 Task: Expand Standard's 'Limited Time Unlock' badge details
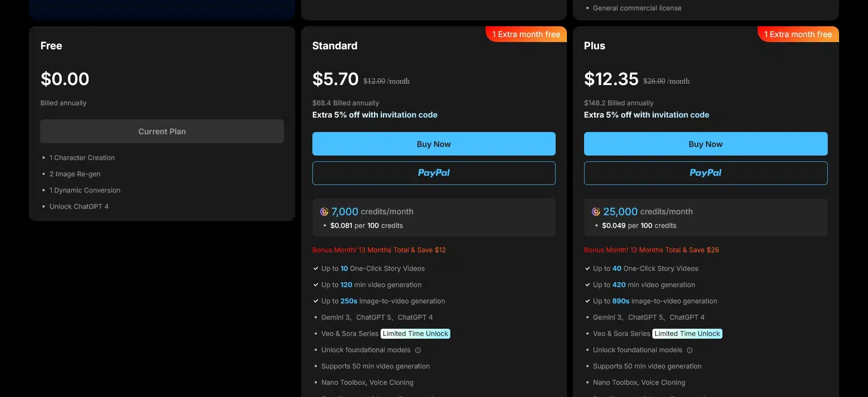[x=415, y=334]
